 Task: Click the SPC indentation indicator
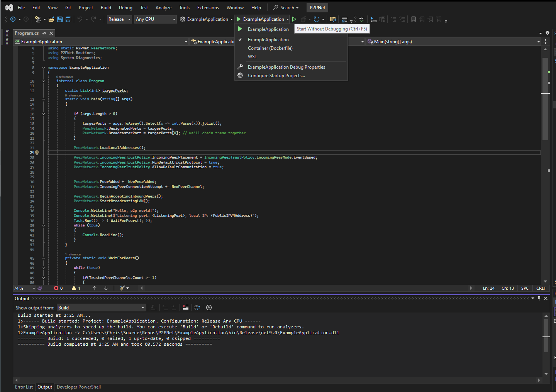point(525,288)
